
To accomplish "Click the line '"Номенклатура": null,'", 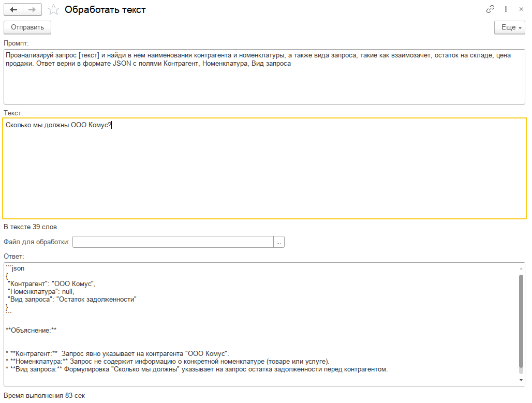I will click(x=41, y=291).
